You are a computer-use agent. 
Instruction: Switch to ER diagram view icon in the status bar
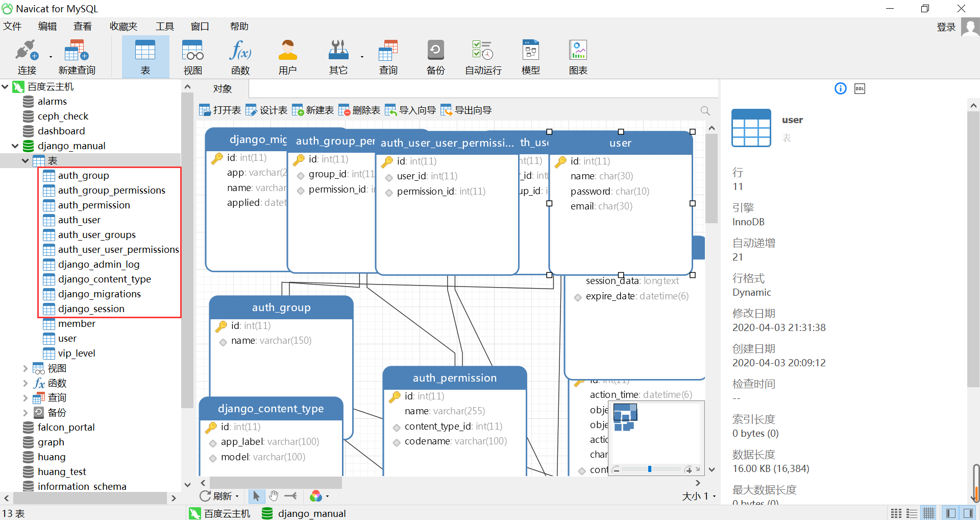[x=928, y=513]
